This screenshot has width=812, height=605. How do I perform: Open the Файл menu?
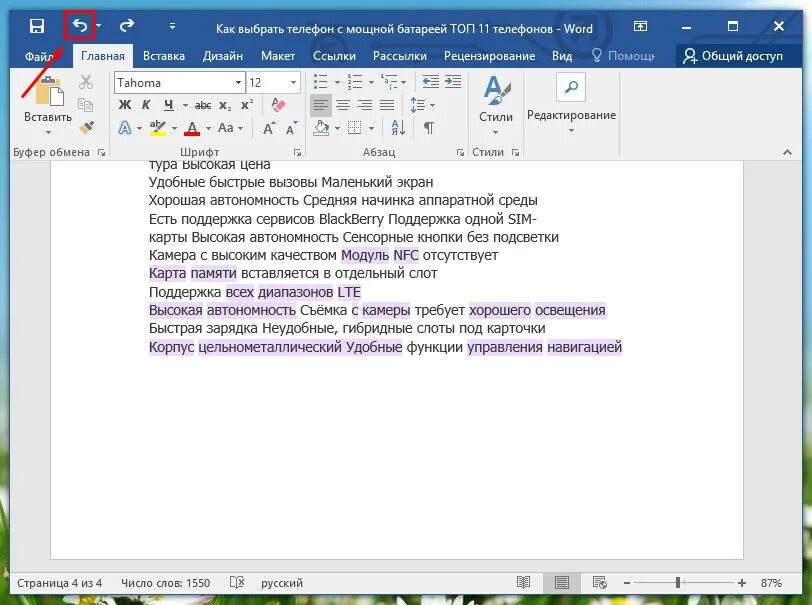(39, 56)
